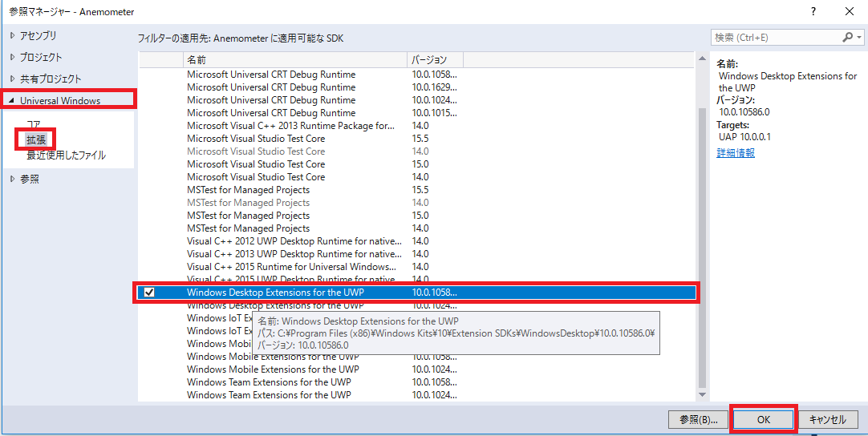
Task: Click the vertical scrollbar thumb
Action: point(703,248)
